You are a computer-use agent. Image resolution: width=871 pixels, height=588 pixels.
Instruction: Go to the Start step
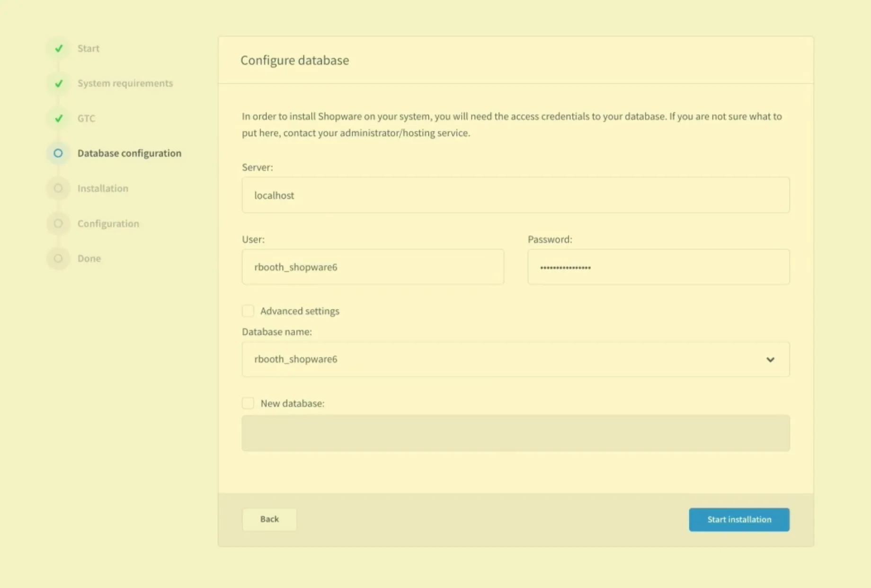click(x=88, y=48)
